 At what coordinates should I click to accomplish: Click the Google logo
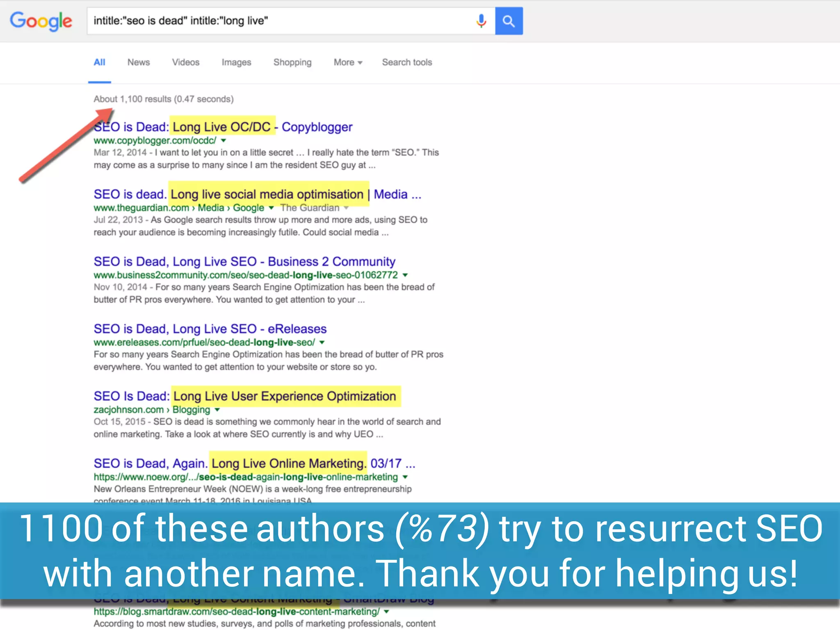(x=41, y=21)
